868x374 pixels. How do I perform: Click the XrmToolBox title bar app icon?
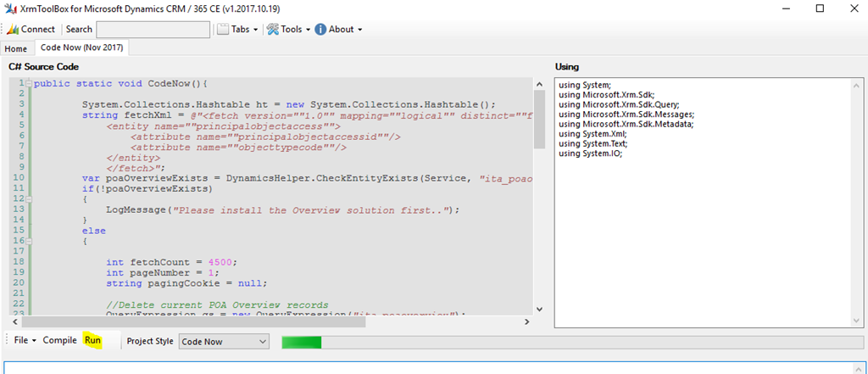(x=8, y=8)
